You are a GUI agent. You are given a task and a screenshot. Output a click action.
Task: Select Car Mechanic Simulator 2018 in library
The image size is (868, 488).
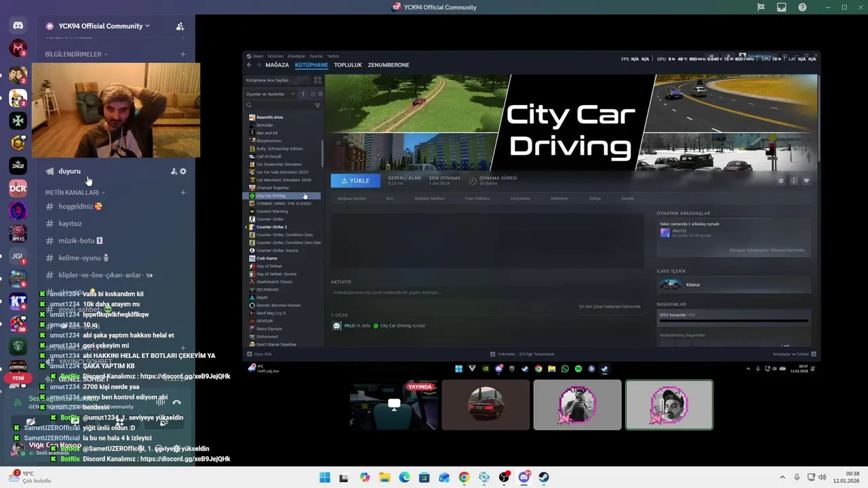283,180
